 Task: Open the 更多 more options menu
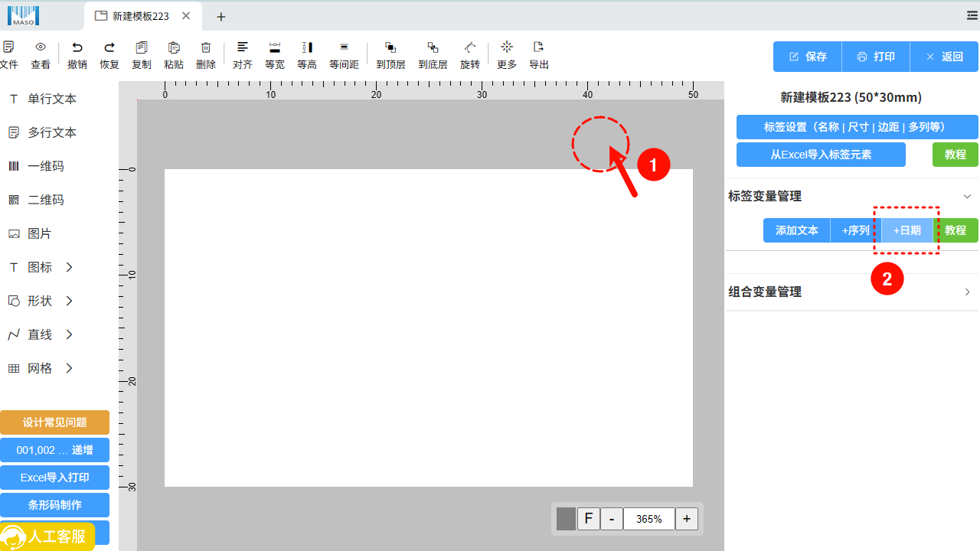click(x=507, y=47)
